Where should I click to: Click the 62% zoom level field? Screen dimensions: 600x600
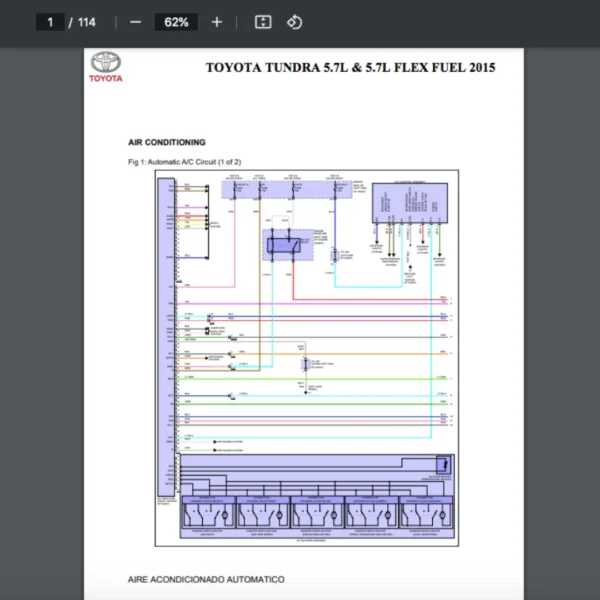(x=176, y=22)
